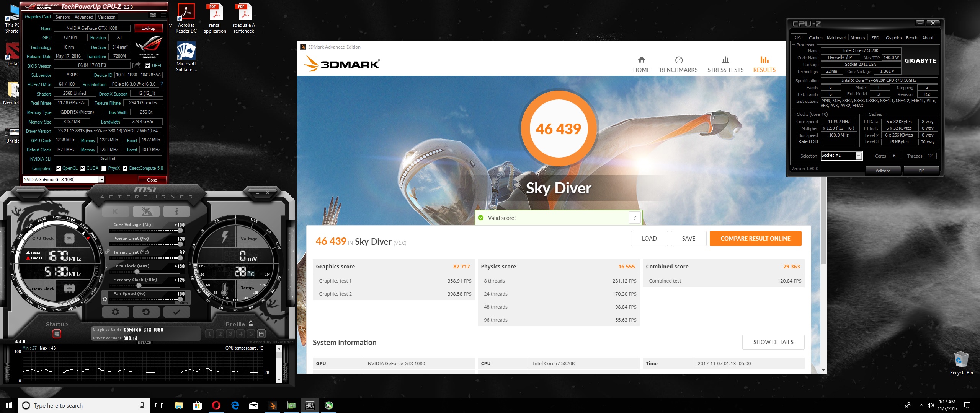The height and width of the screenshot is (413, 980).
Task: Click Opera icon in taskbar
Action: pos(216,405)
